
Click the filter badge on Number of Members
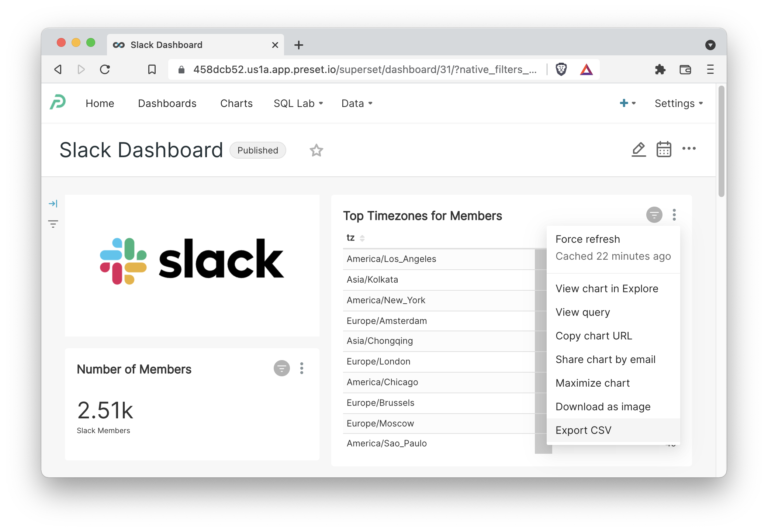click(x=281, y=368)
